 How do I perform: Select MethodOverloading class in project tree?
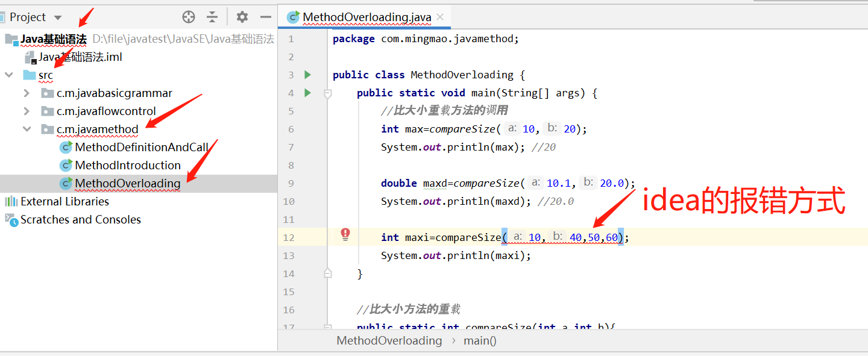[x=128, y=184]
